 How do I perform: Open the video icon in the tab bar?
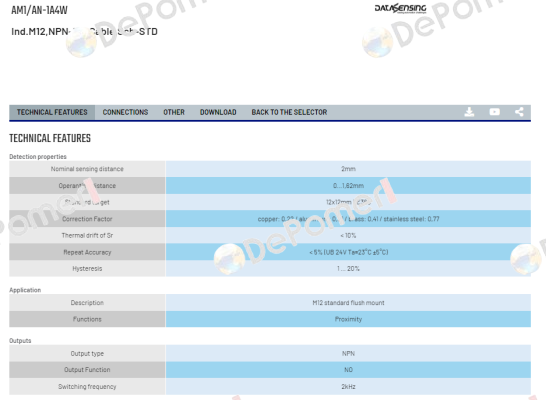494,112
